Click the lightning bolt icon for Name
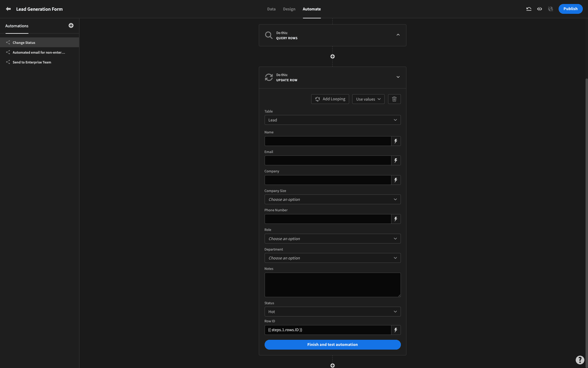The height and width of the screenshot is (368, 588). 396,141
